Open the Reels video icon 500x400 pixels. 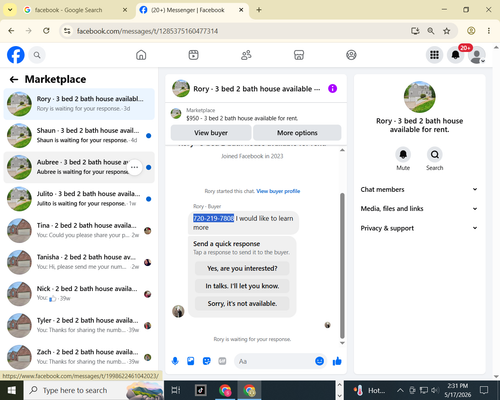click(x=193, y=55)
